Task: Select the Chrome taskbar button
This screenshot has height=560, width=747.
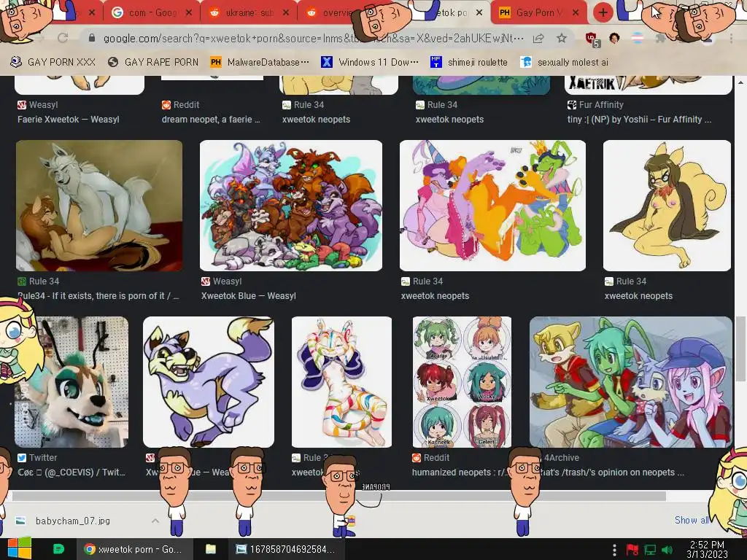Action: tap(134, 550)
